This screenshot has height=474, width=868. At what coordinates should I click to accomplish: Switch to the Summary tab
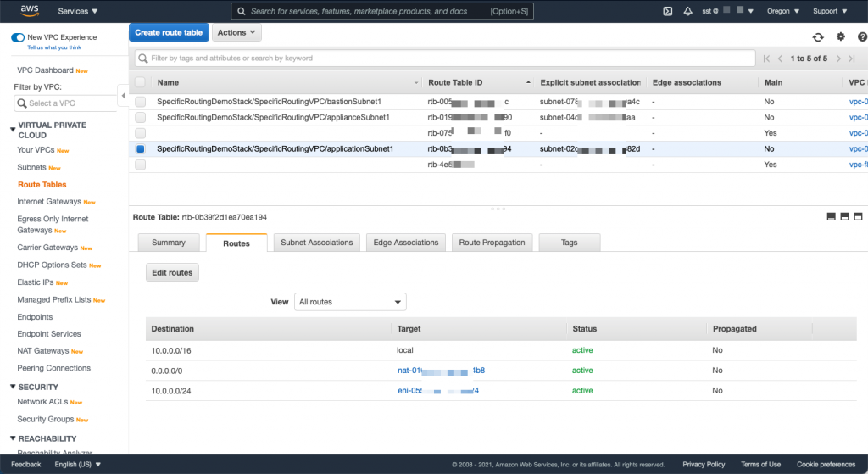pos(169,243)
